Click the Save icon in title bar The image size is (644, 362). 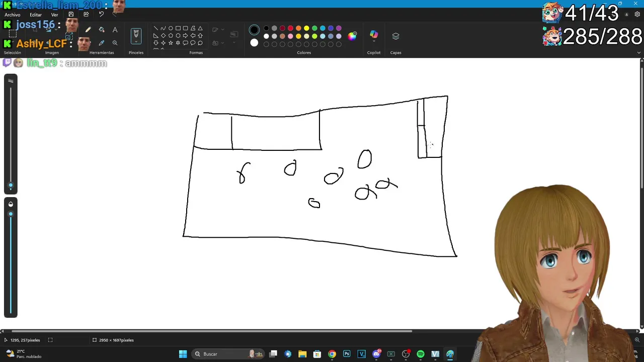[x=71, y=15]
